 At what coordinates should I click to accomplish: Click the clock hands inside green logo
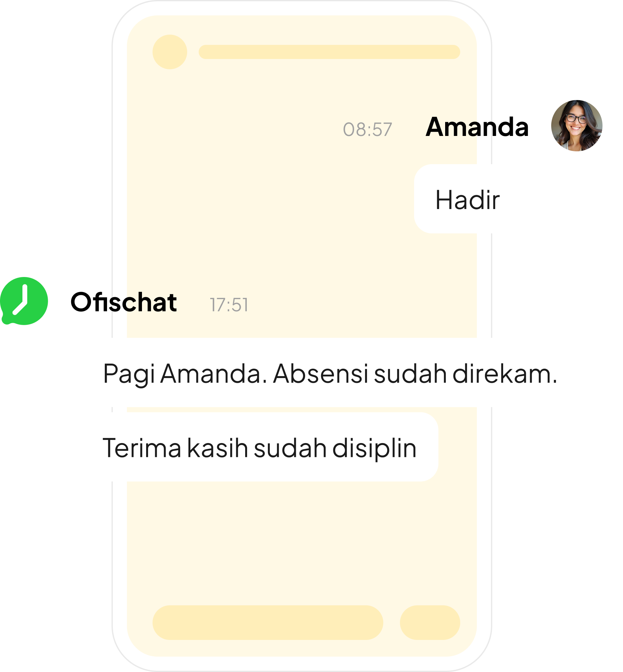point(21,300)
